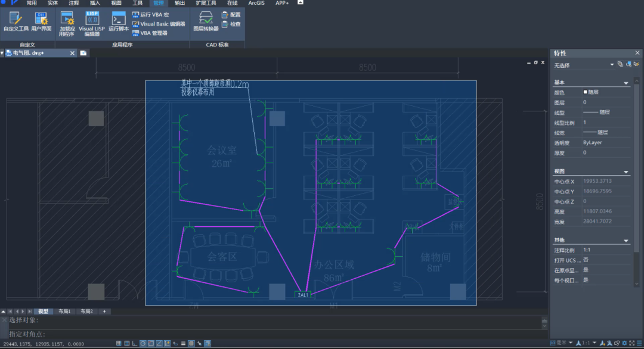Open the Visual Basic 编辑器
The height and width of the screenshot is (349, 644).
point(159,24)
